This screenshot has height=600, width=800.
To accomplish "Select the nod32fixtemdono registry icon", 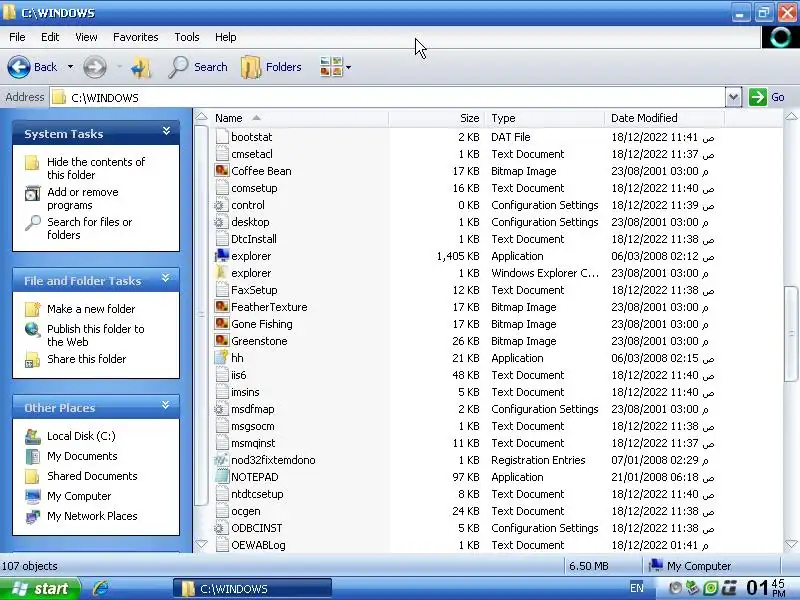I will click(x=222, y=460).
